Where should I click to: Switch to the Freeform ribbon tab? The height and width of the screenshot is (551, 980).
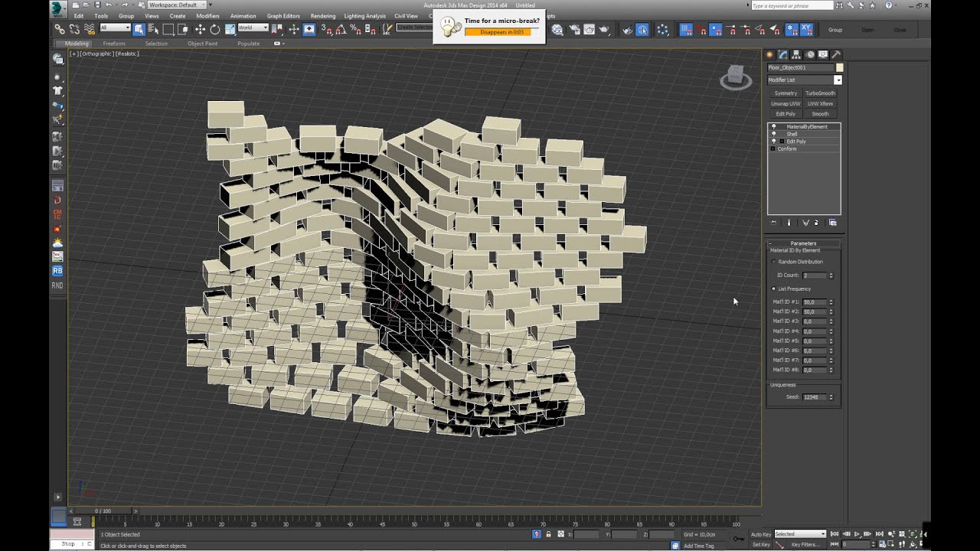point(114,44)
